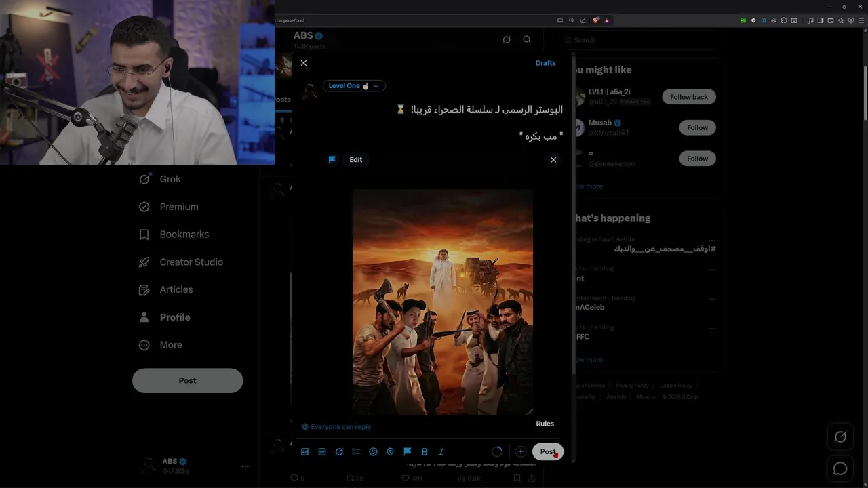Open Premium in the left sidebar
868x488 pixels.
tap(169, 207)
